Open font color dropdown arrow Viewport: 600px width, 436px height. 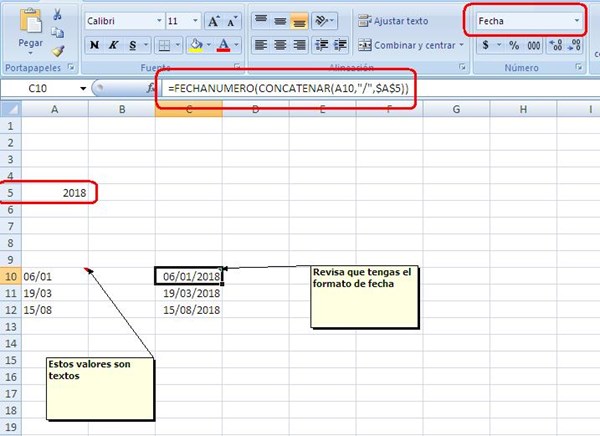coord(236,45)
